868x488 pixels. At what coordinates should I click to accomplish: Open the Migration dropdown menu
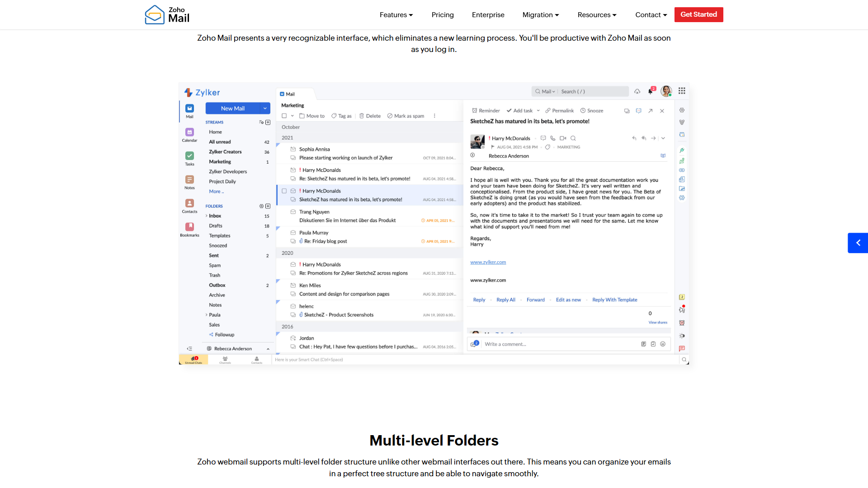pos(541,15)
